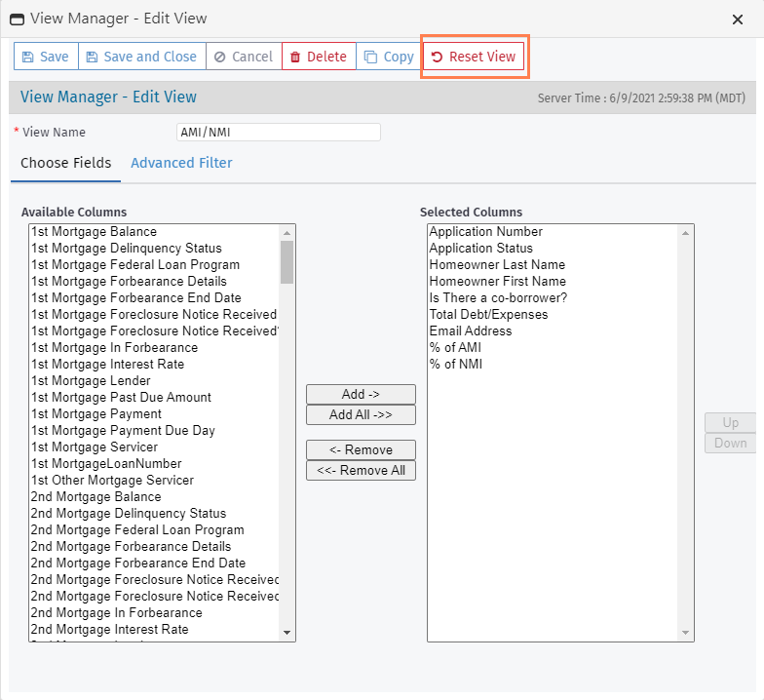Select % of AMI in Selected Columns

[x=455, y=347]
